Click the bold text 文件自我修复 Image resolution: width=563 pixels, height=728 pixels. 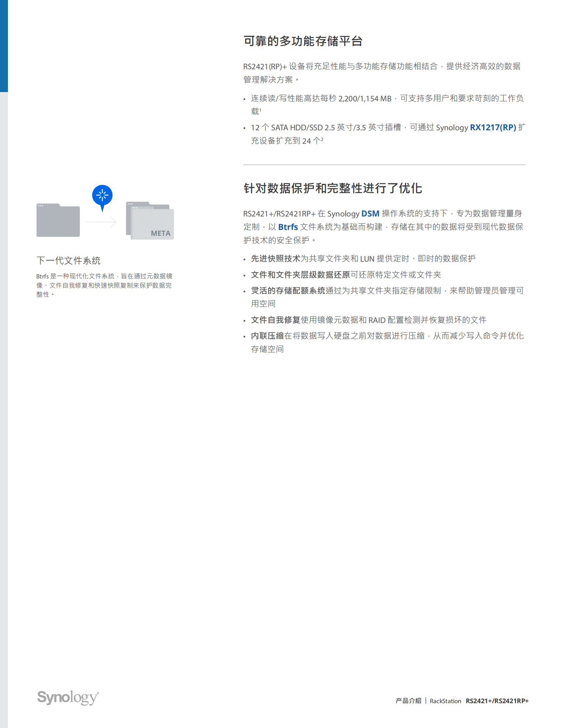(276, 320)
